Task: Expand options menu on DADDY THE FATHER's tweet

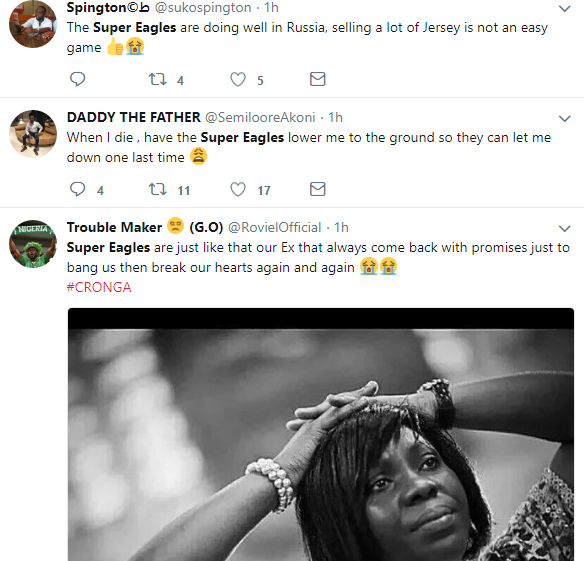Action: coord(565,119)
